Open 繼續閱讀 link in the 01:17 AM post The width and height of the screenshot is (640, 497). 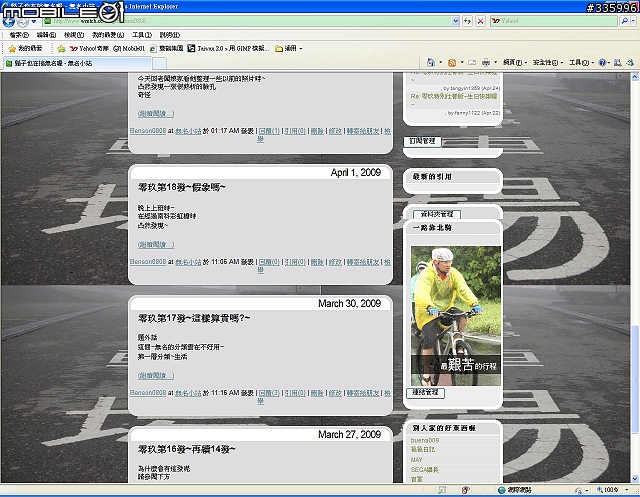point(156,113)
